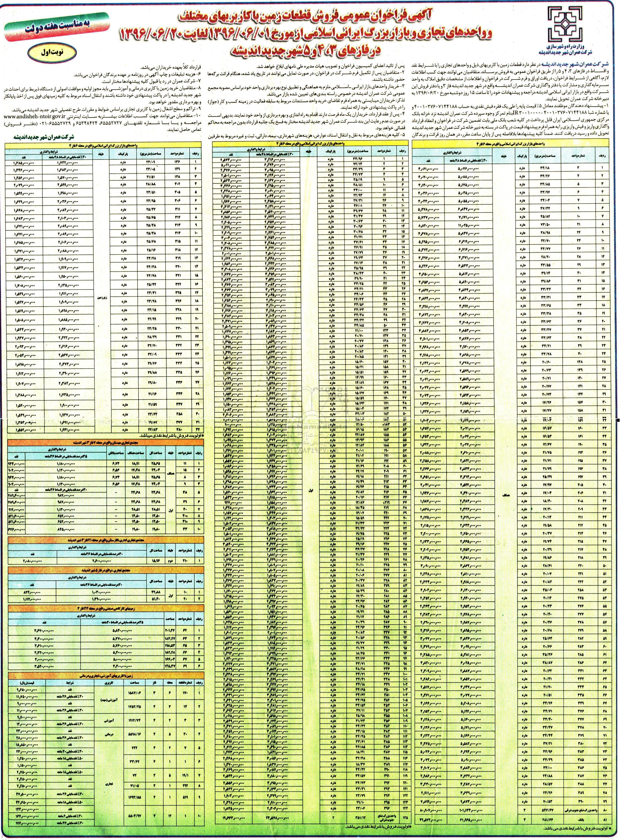Screen dimensions: 624x840
Task: Click clause '۶- هزینه تبلیغات و چاپ آگهی'
Action: coord(137,75)
